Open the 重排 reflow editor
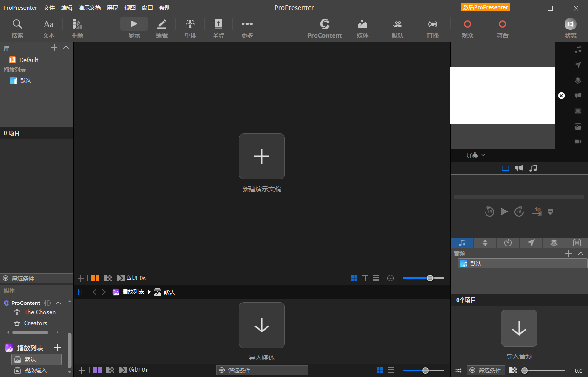This screenshot has height=377, width=588. coord(190,29)
